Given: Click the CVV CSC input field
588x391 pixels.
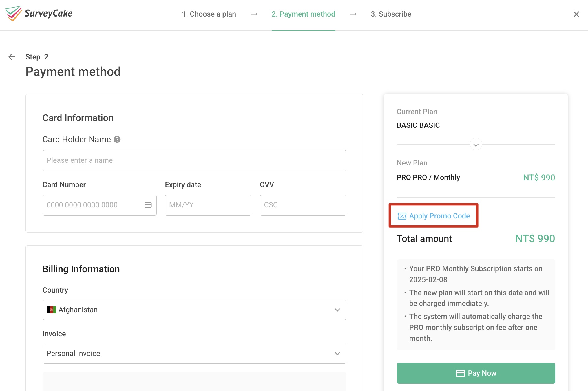Looking at the screenshot, I should (x=303, y=205).
